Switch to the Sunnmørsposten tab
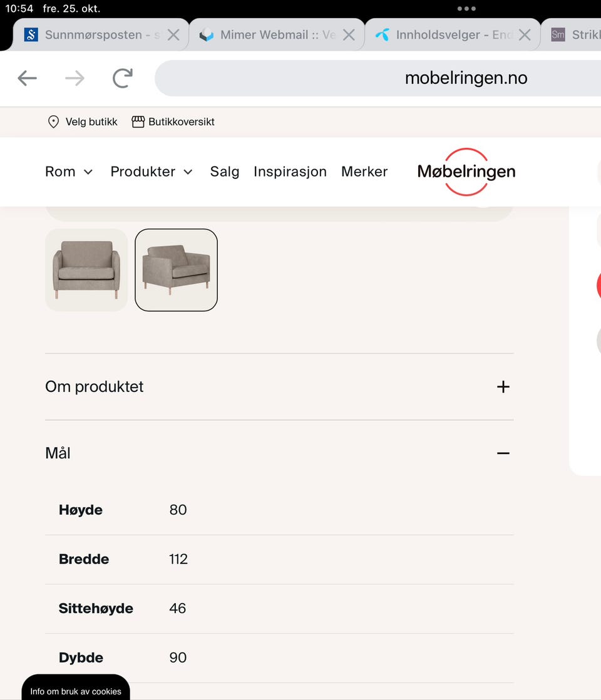Viewport: 601px width, 700px height. point(100,35)
